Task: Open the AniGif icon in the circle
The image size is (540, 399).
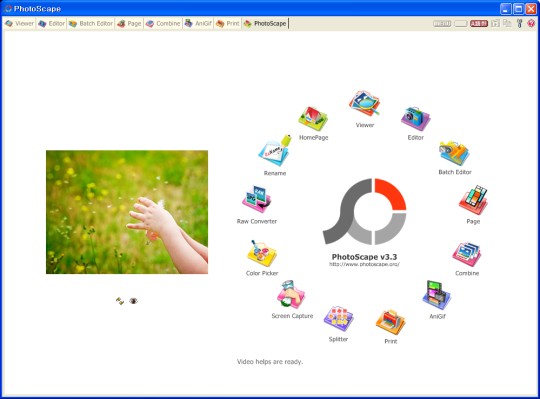Action: pos(436,295)
